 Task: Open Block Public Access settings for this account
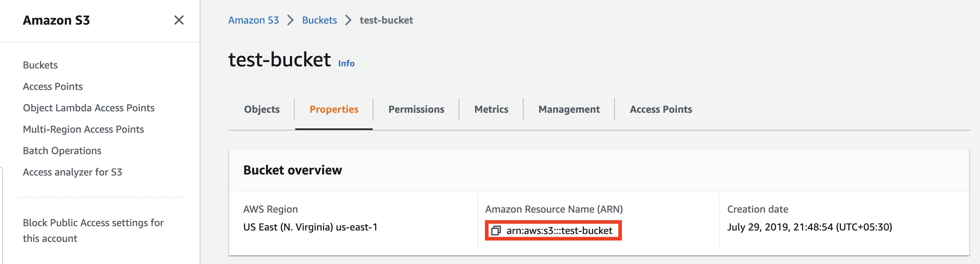[x=93, y=230]
